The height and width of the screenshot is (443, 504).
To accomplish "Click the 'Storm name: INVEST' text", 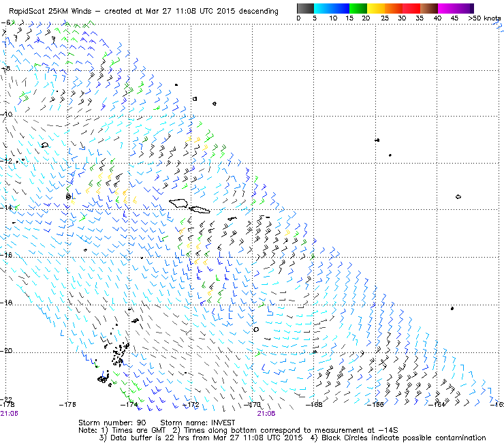I will point(198,423).
